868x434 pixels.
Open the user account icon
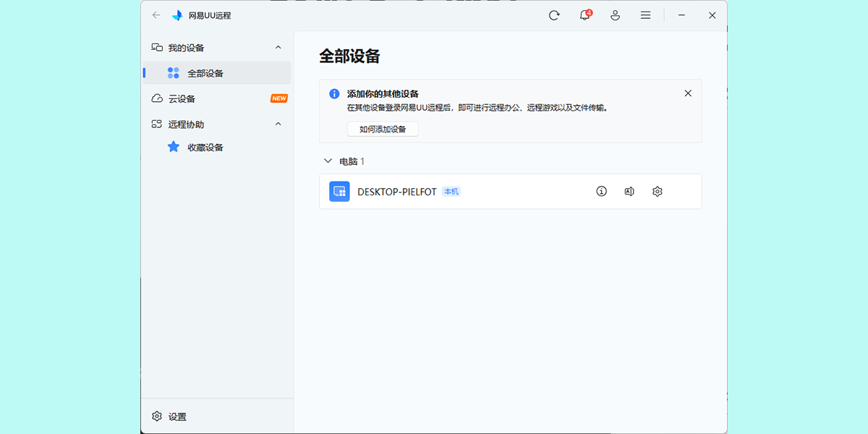click(615, 14)
